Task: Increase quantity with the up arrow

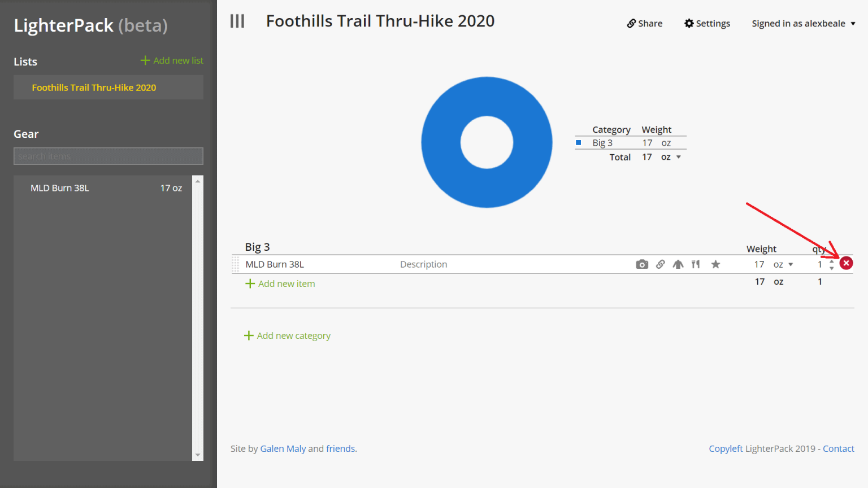Action: pos(831,261)
